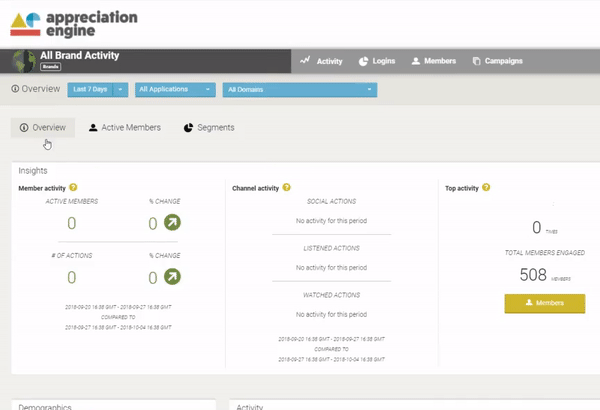Click the Campaigns pages icon
The width and height of the screenshot is (600, 410).
tap(476, 61)
